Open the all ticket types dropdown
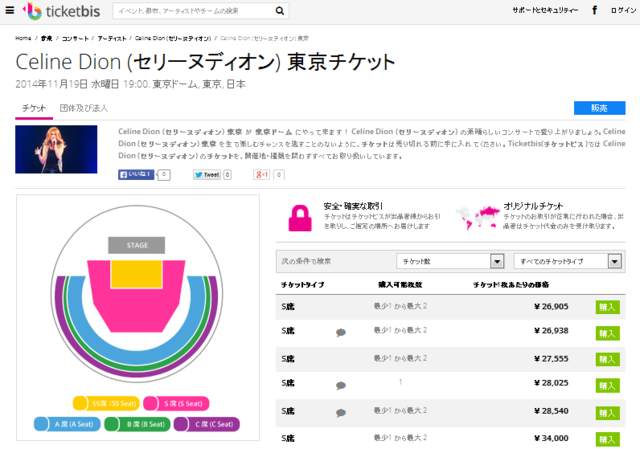Image resolution: width=640 pixels, height=449 pixels. pos(568,261)
